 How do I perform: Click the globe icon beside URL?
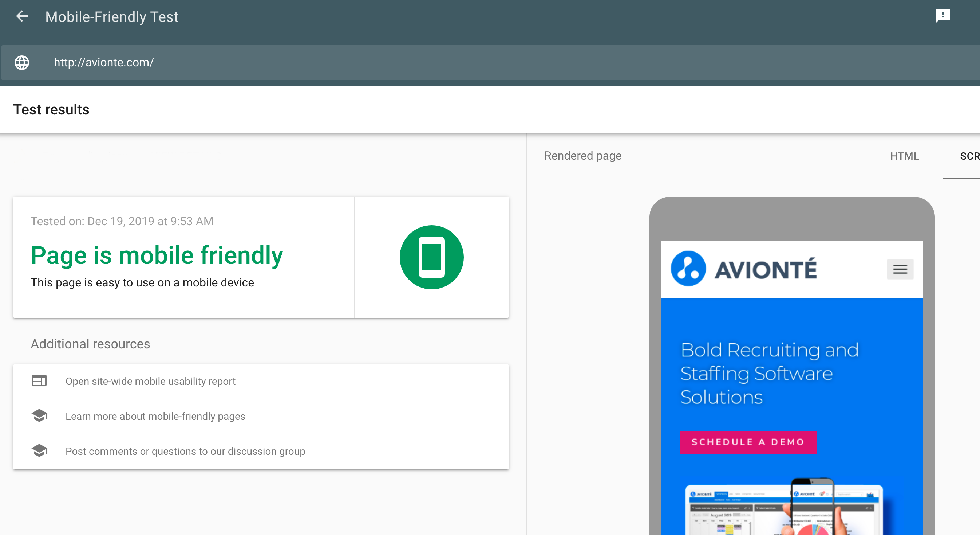(x=22, y=62)
